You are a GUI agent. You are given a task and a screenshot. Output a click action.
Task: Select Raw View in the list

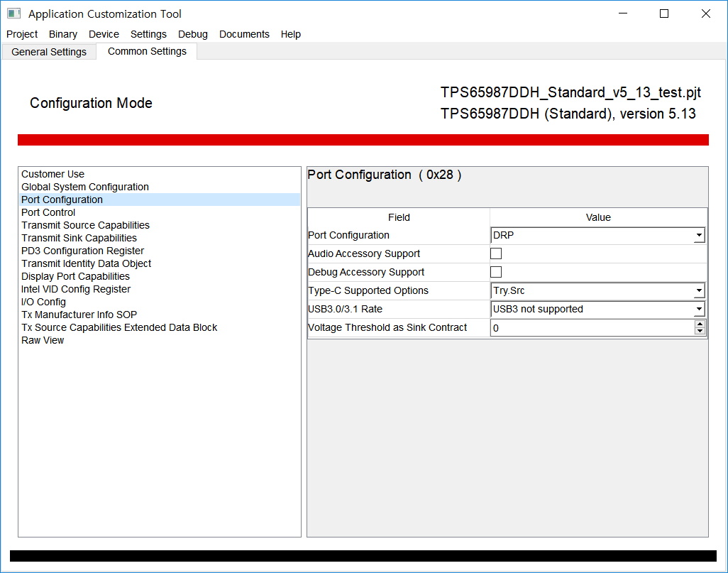pos(159,340)
